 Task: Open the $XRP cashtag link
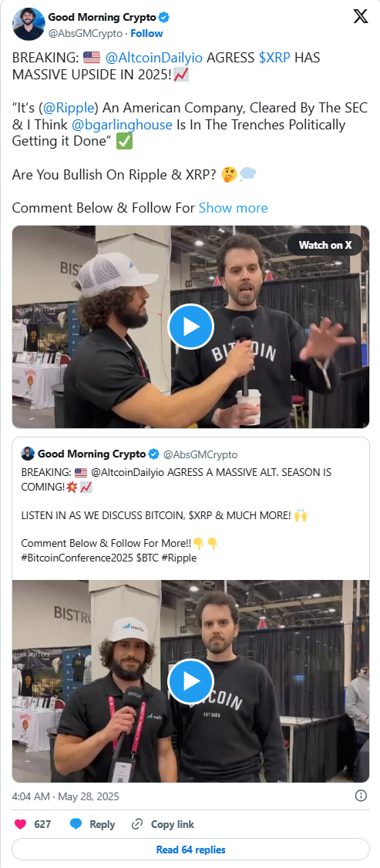(x=274, y=58)
